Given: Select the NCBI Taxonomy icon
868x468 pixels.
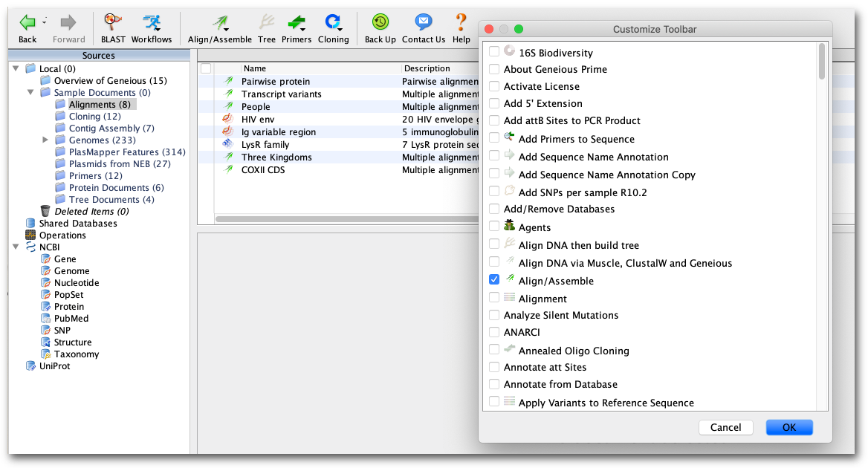Looking at the screenshot, I should (45, 354).
